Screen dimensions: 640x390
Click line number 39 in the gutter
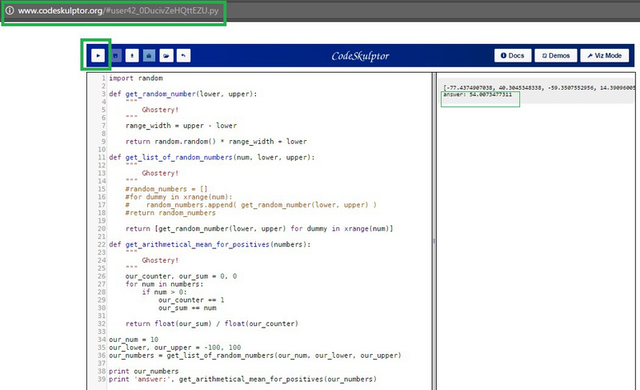(x=101, y=379)
